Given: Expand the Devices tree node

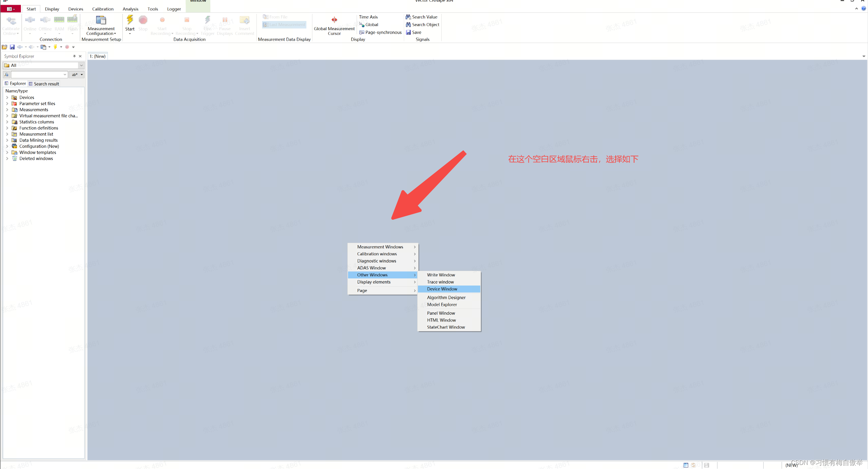Looking at the screenshot, I should point(7,98).
